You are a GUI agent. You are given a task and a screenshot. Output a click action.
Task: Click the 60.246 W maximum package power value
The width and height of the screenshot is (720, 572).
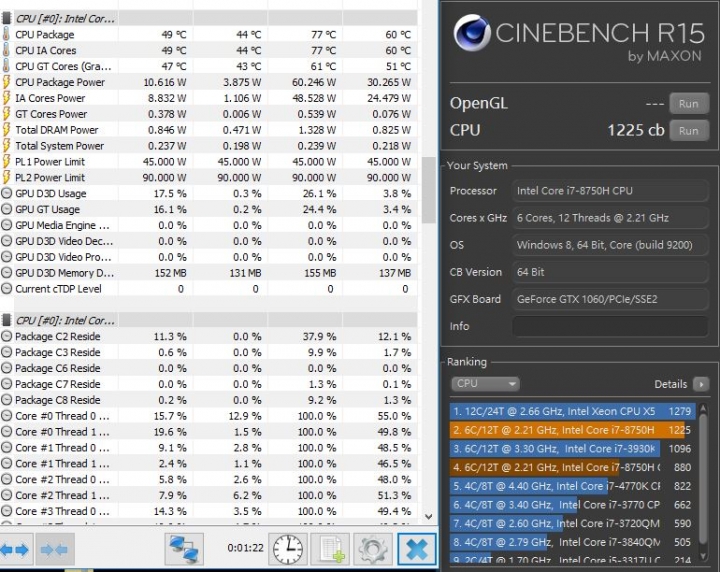tap(314, 82)
